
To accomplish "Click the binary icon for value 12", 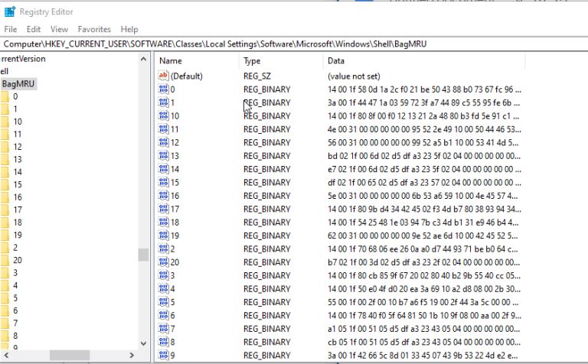I will pyautogui.click(x=164, y=142).
